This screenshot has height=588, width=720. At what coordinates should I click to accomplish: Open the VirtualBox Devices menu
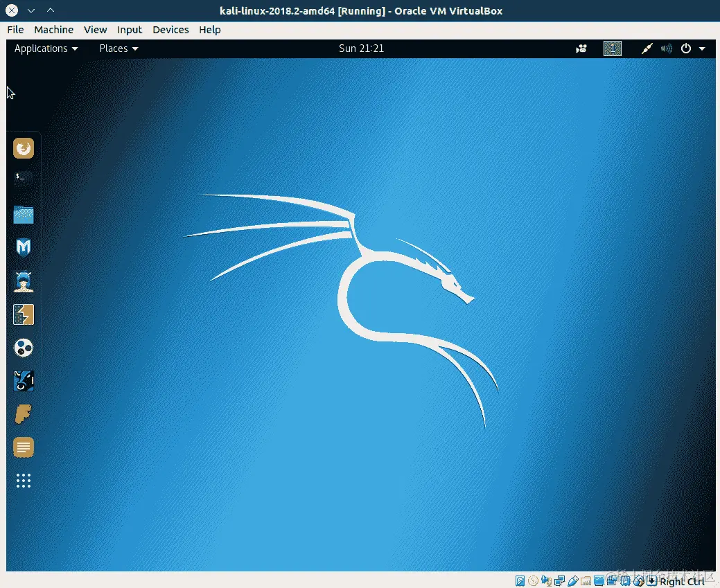coord(170,30)
